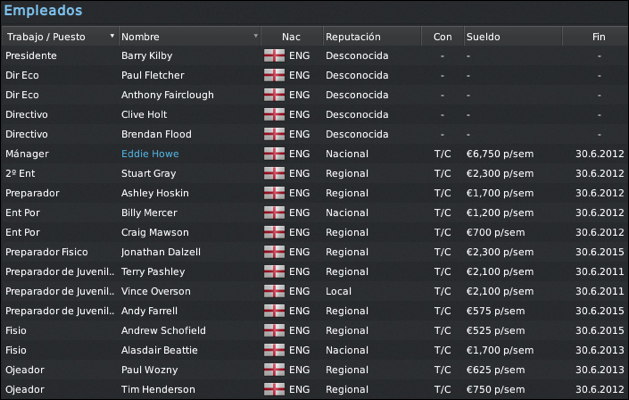Click the England flag next to Vince Overson
The width and height of the screenshot is (629, 400).
(x=274, y=291)
